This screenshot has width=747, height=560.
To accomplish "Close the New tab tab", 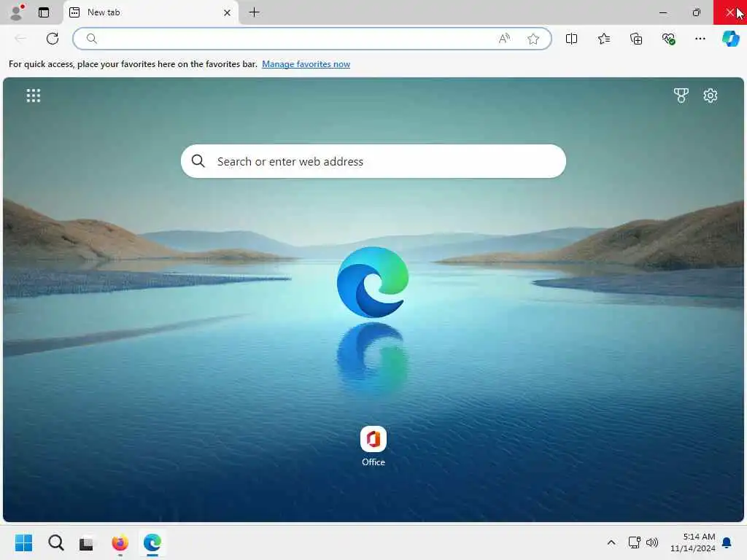I will (x=228, y=13).
